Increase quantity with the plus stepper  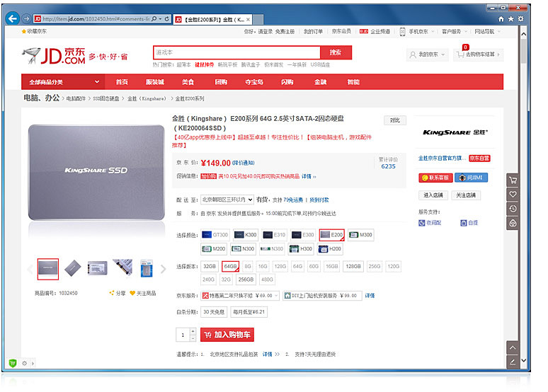click(193, 331)
